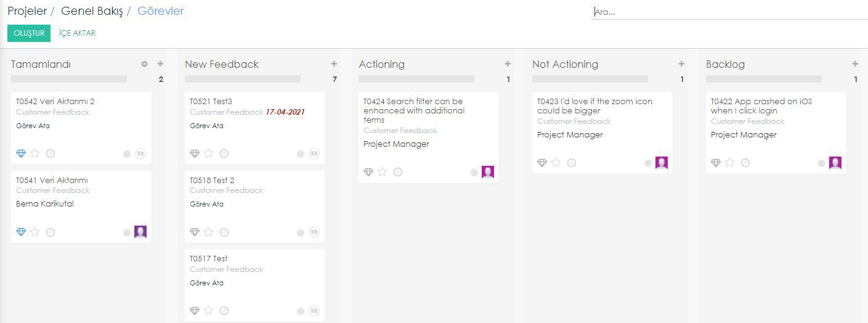Image resolution: width=868 pixels, height=323 pixels.
Task: Click assignee avatar on T0422 card
Action: point(835,163)
